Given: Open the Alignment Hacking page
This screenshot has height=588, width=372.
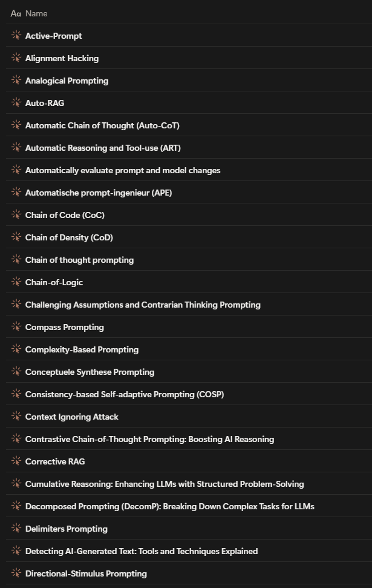Looking at the screenshot, I should pos(62,58).
